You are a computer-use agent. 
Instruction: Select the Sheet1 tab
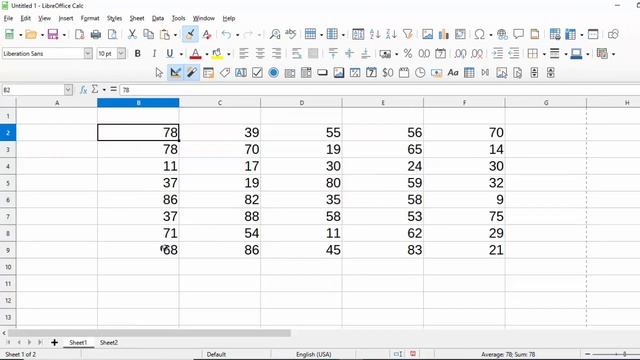point(78,342)
